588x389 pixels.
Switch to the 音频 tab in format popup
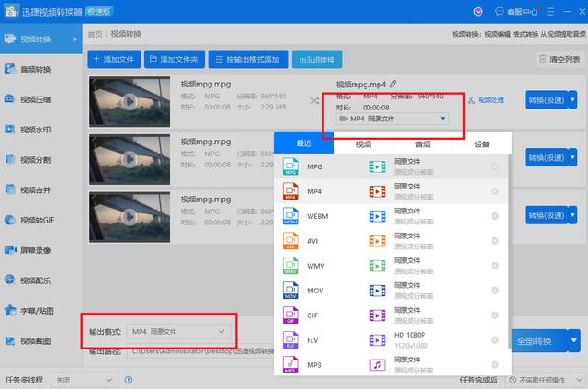click(423, 144)
